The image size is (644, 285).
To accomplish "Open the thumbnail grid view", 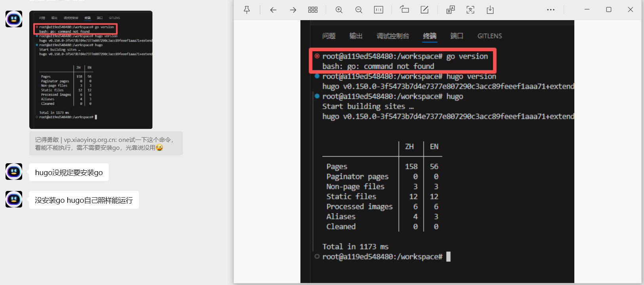I will [x=313, y=10].
